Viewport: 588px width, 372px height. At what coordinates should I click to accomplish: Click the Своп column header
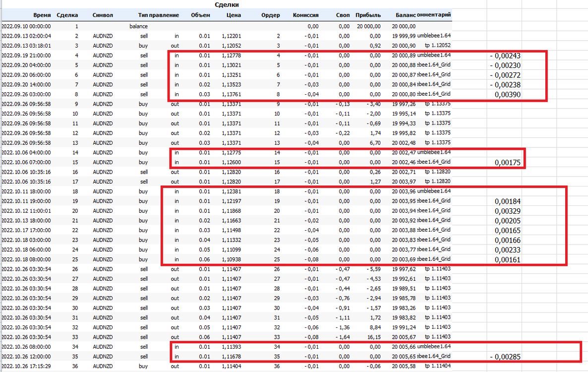pos(343,15)
